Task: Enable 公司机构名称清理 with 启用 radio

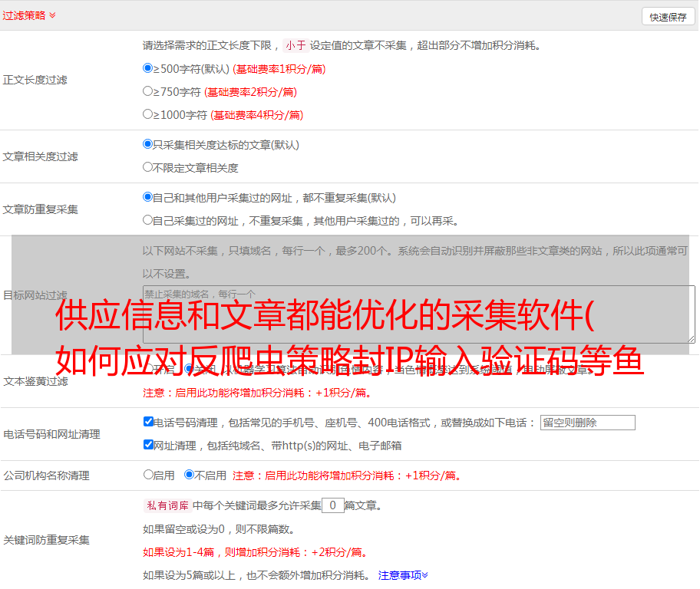Action: [x=148, y=475]
